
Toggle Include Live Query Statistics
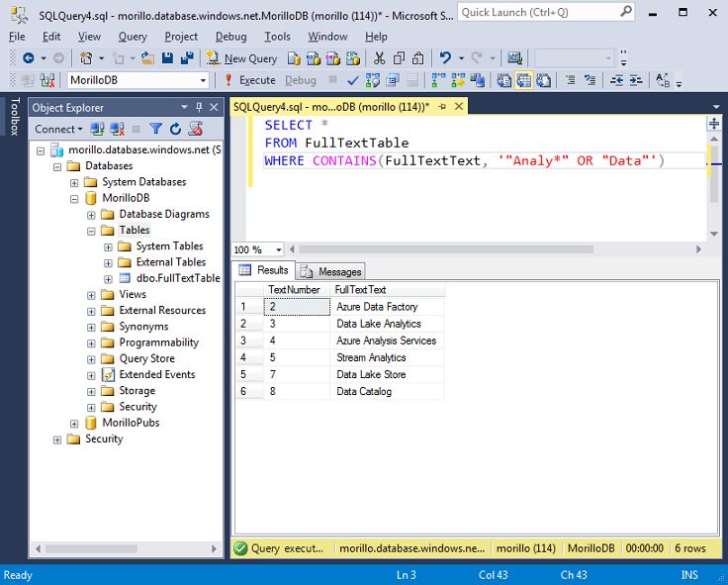click(458, 80)
